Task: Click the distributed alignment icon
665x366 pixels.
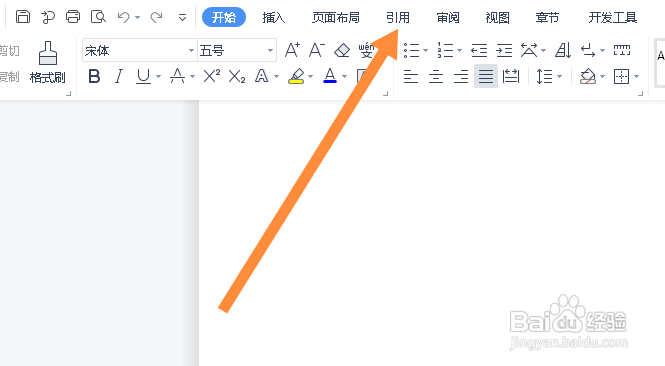Action: coord(511,77)
